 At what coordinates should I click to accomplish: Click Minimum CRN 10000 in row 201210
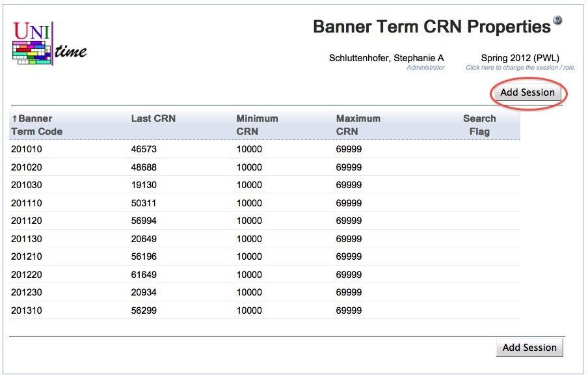[249, 256]
